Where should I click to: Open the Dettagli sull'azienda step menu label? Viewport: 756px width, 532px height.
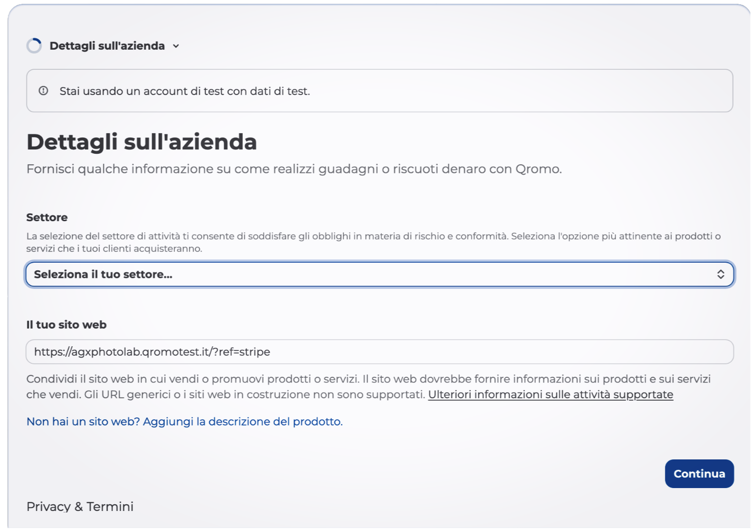107,46
